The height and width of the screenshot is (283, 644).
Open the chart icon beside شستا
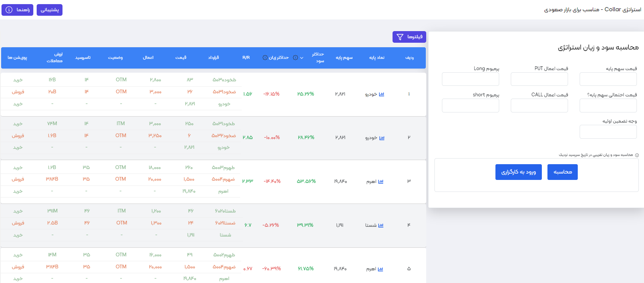click(381, 225)
